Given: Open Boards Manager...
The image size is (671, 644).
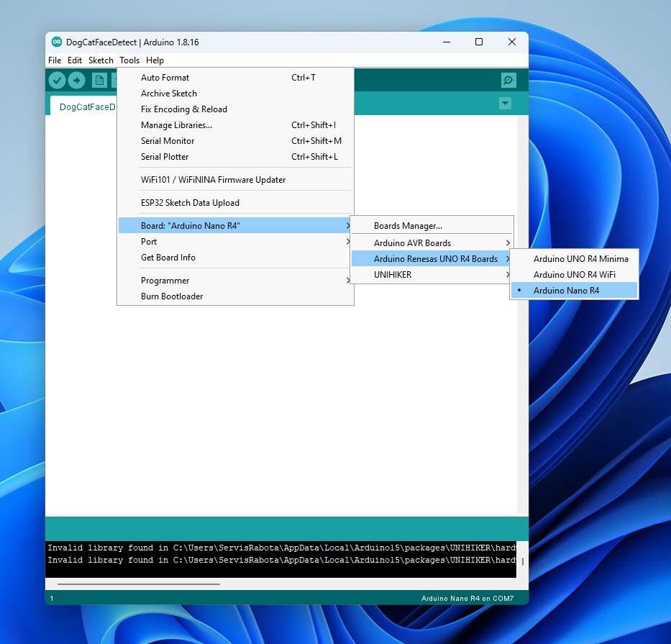Looking at the screenshot, I should [432, 226].
